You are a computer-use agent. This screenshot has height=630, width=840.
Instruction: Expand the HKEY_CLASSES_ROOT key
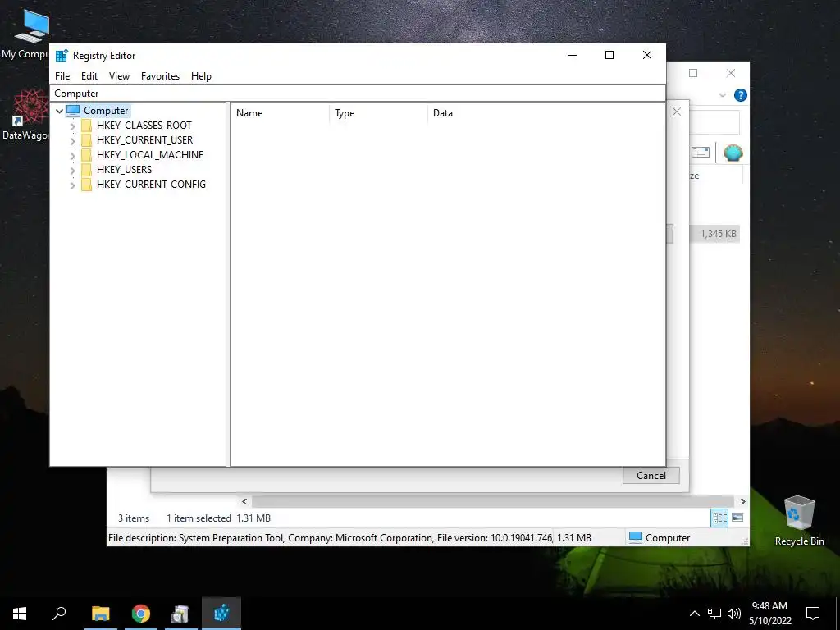tap(72, 126)
